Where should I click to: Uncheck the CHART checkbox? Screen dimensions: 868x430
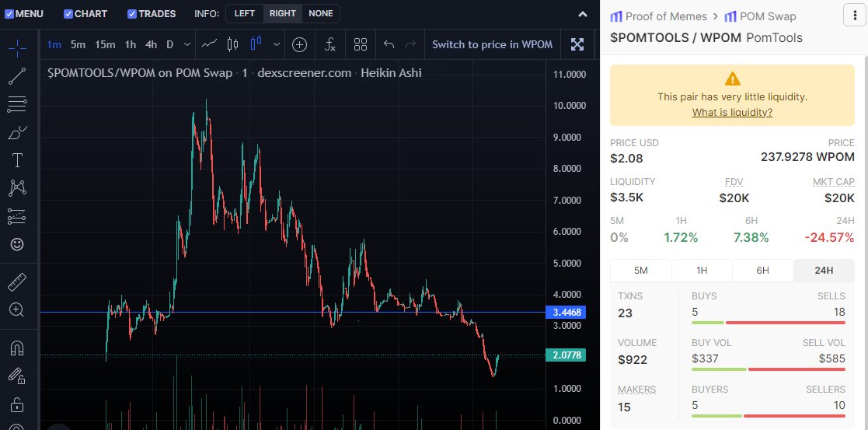pyautogui.click(x=68, y=14)
